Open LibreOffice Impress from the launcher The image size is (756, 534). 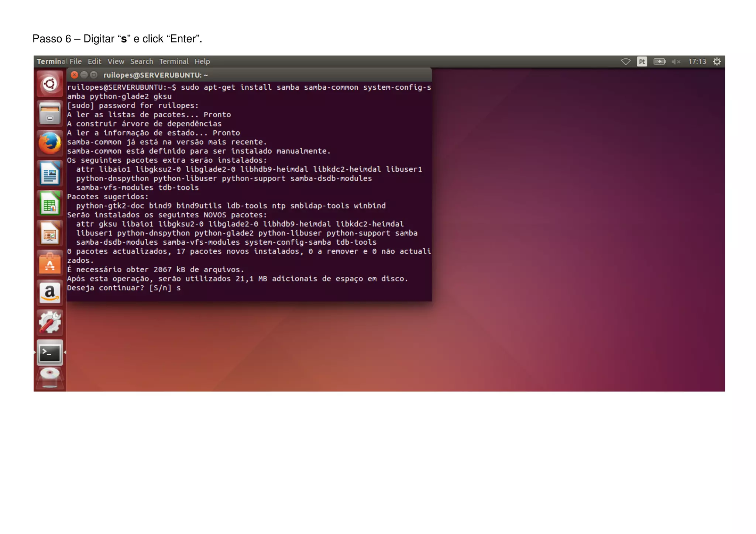click(x=50, y=233)
